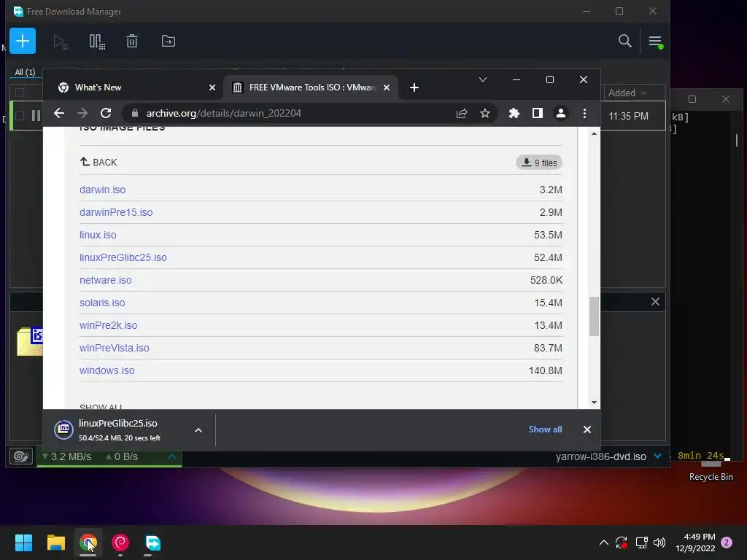Viewport: 747px width, 560px height.
Task: Expand yarrow-i386-dvd.iso details chevron
Action: pyautogui.click(x=657, y=456)
